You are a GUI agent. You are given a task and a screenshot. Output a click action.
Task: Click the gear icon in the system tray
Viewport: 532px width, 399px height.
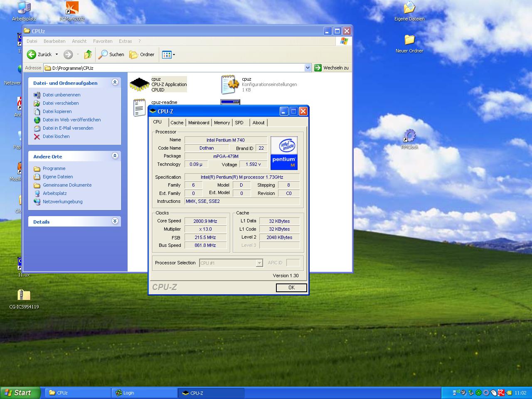[x=486, y=392]
